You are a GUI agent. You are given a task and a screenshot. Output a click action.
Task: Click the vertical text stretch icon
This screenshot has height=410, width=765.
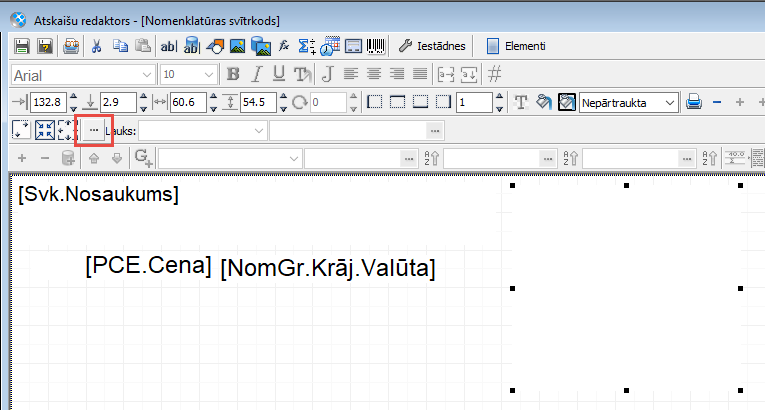469,74
